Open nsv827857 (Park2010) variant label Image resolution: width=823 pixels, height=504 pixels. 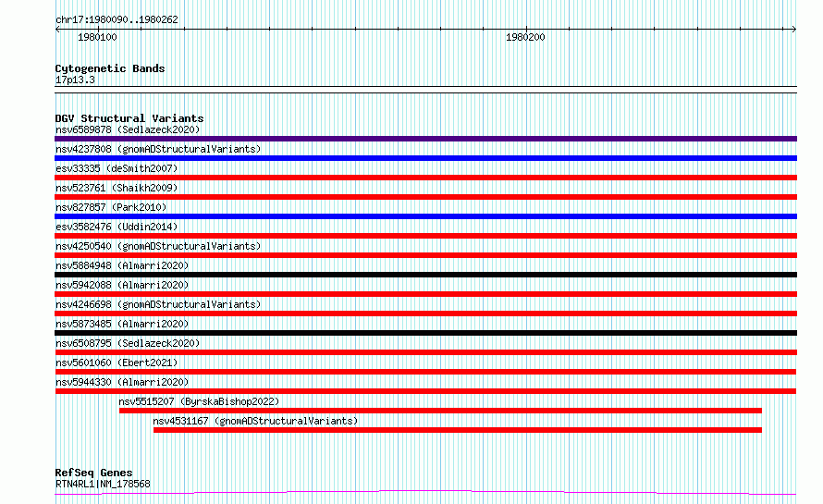[x=111, y=207]
